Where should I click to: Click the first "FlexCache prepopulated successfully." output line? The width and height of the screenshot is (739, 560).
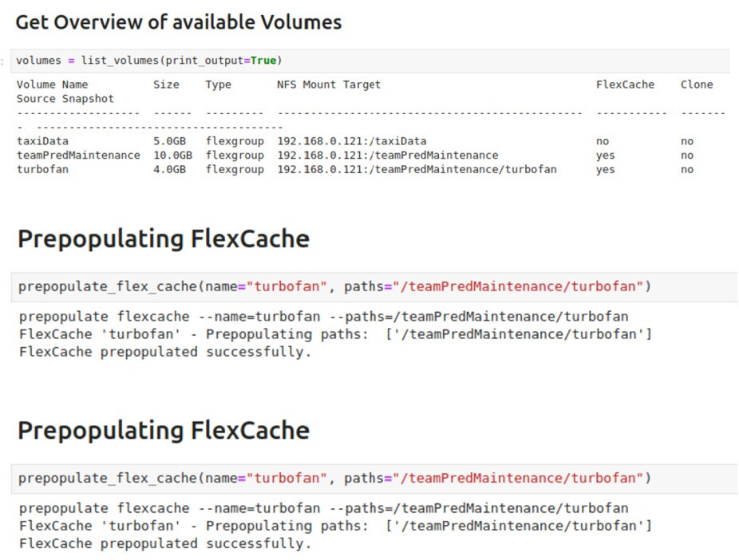(165, 352)
